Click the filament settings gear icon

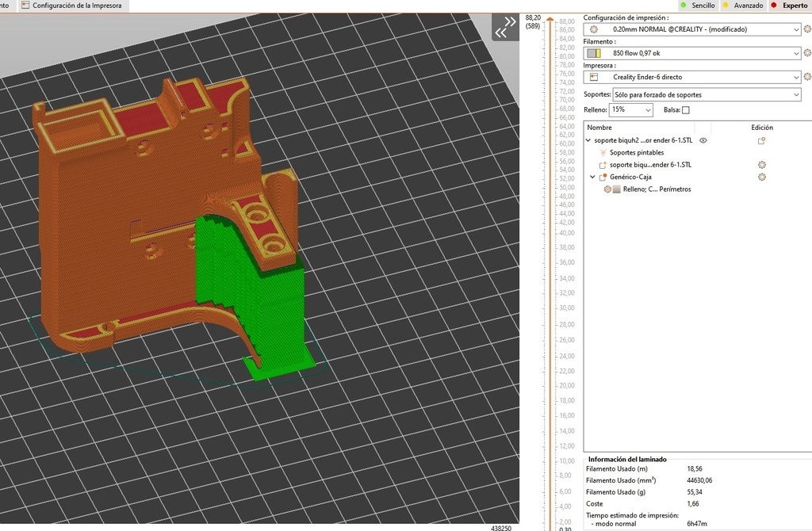(x=807, y=53)
